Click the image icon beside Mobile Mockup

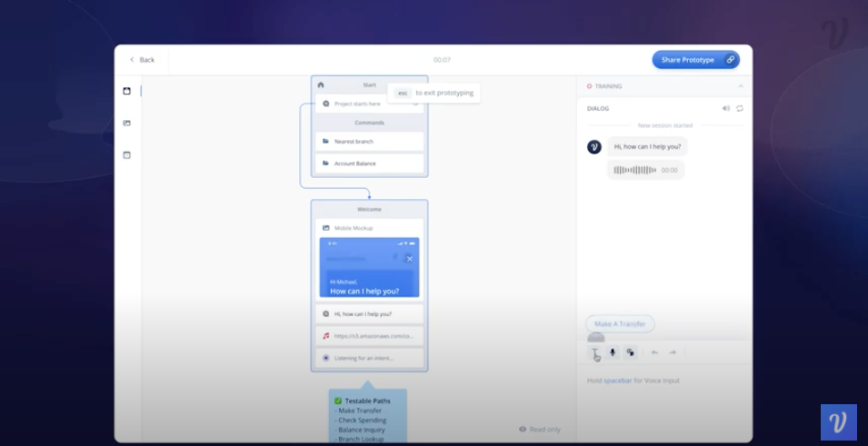(325, 228)
